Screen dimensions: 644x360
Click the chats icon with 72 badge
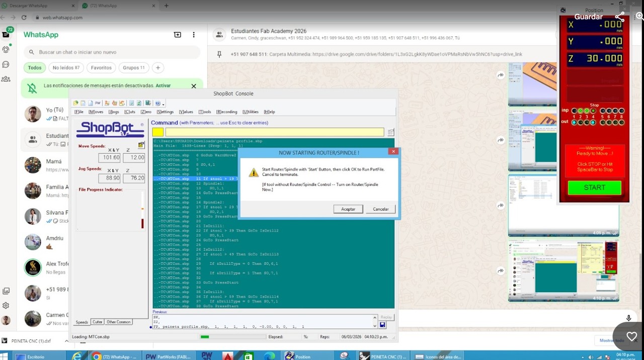pos(7,34)
